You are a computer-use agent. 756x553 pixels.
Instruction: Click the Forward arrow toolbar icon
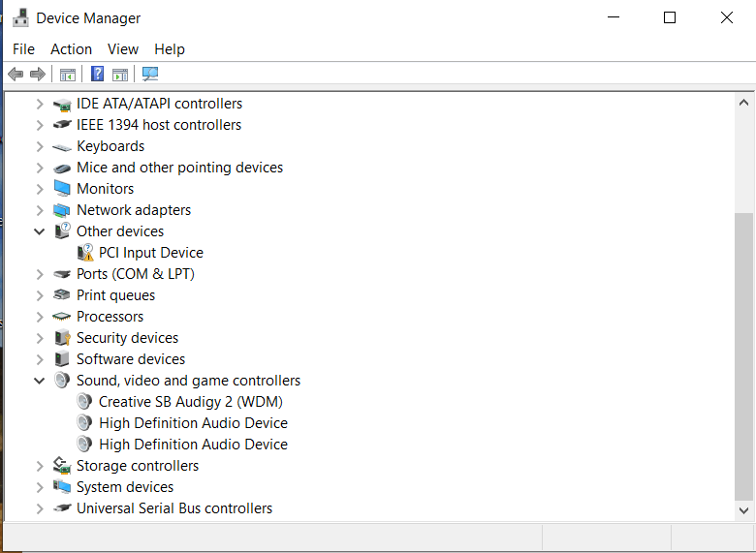(x=38, y=75)
